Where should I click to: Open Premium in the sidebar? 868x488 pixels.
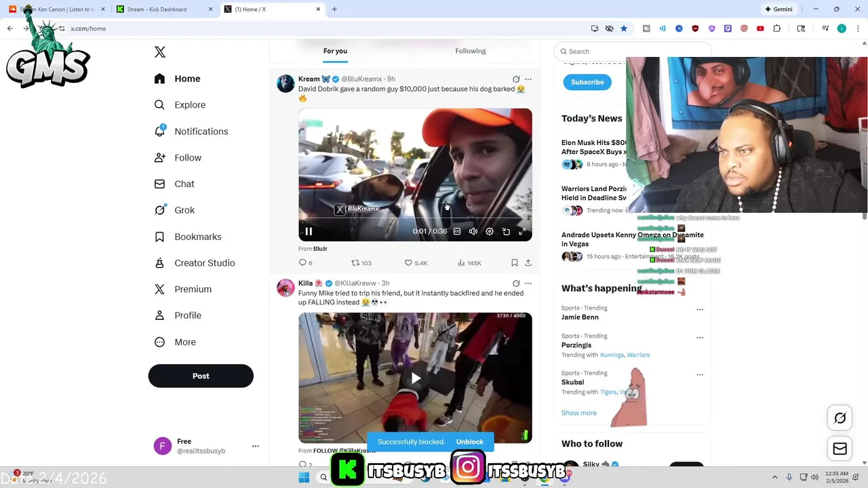coord(184,289)
